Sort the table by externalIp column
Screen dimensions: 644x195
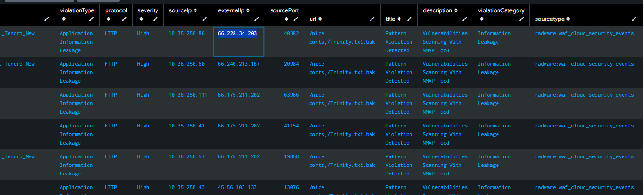[x=247, y=10]
